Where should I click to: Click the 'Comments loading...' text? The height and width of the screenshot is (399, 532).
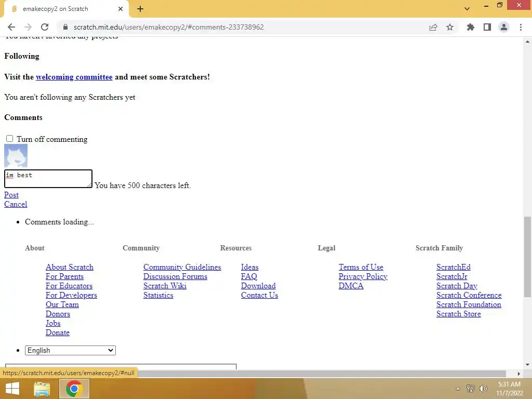(x=59, y=222)
